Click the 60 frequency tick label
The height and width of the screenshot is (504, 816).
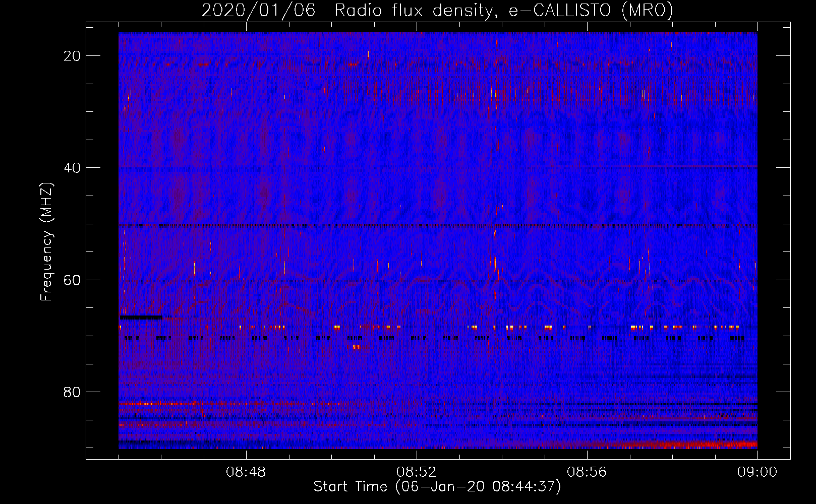[x=72, y=280]
